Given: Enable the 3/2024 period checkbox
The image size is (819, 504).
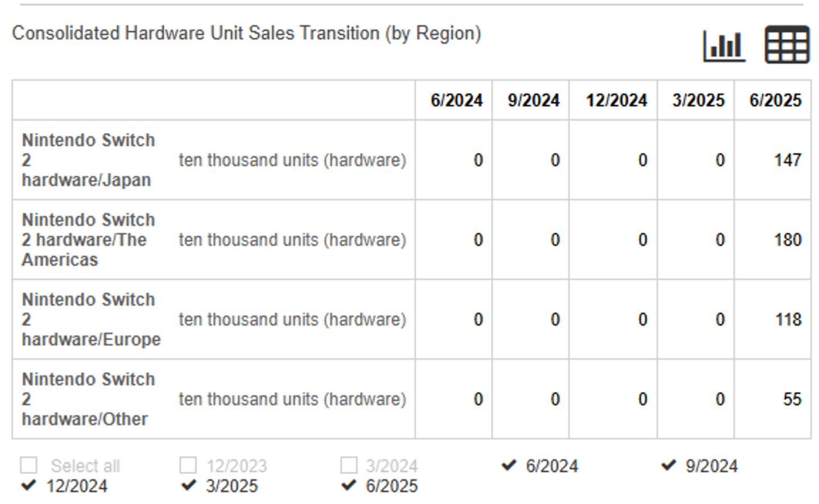Looking at the screenshot, I should (349, 465).
